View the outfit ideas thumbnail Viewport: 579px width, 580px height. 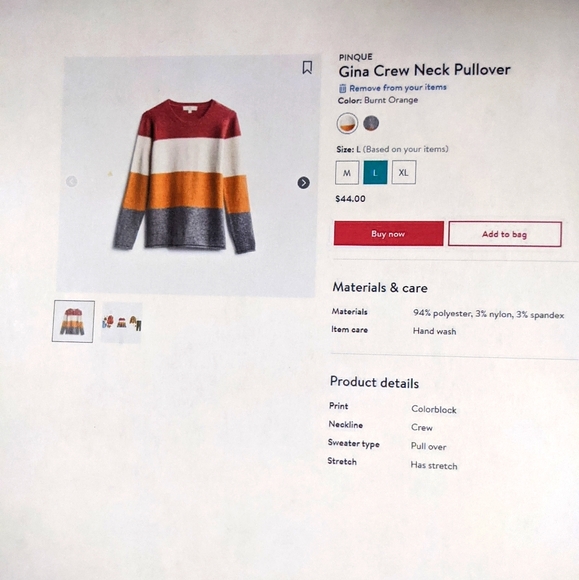click(122, 323)
